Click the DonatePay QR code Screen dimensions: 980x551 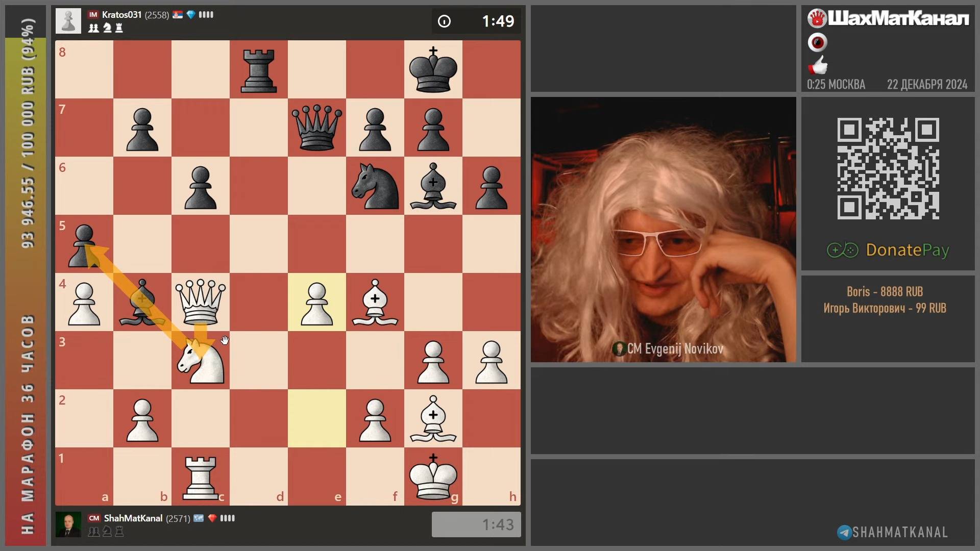point(888,168)
